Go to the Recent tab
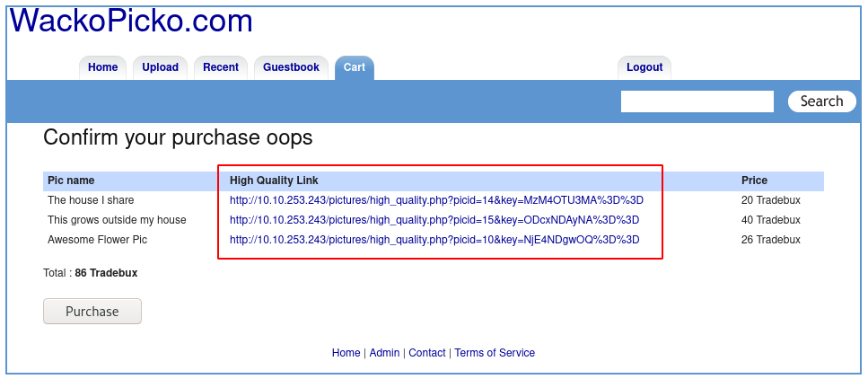This screenshot has height=379, width=868. (x=220, y=67)
